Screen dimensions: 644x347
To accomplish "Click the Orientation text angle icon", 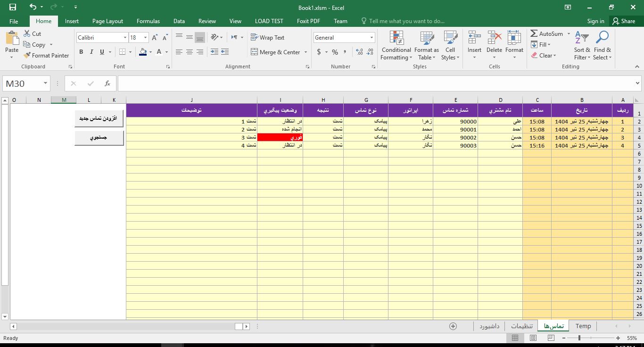I will click(215, 37).
